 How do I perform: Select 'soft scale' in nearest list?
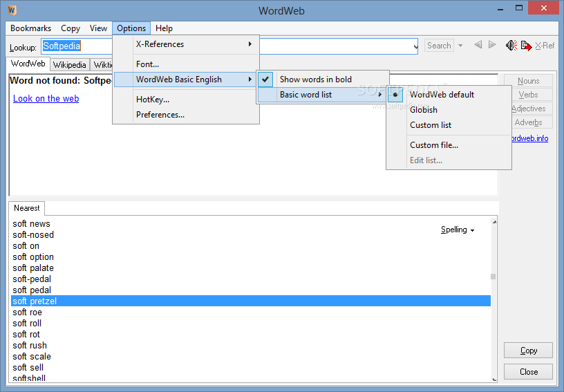pos(251,357)
